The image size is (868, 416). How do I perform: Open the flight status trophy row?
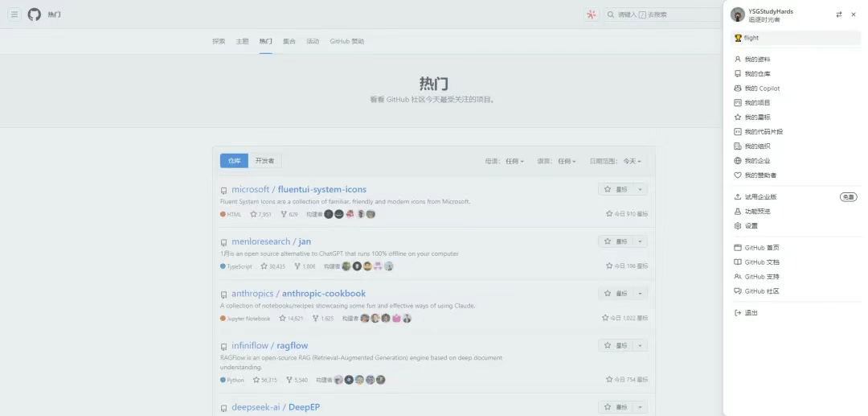(796, 39)
